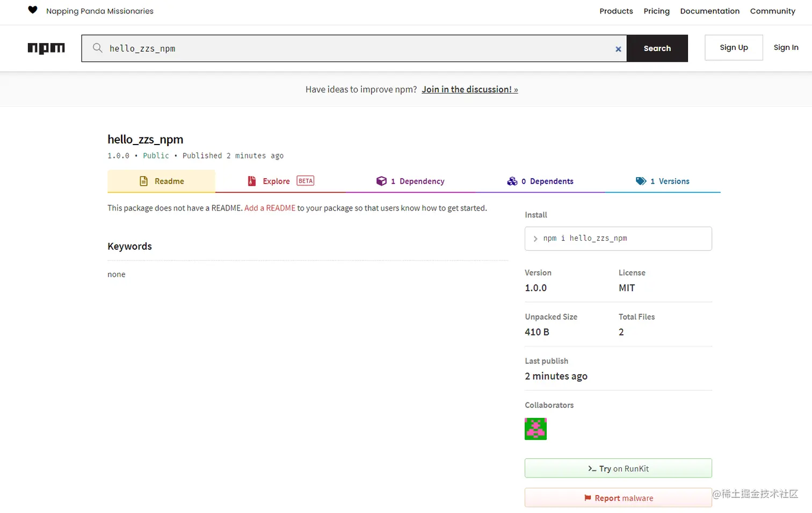
Task: Click the green Public label
Action: click(156, 156)
